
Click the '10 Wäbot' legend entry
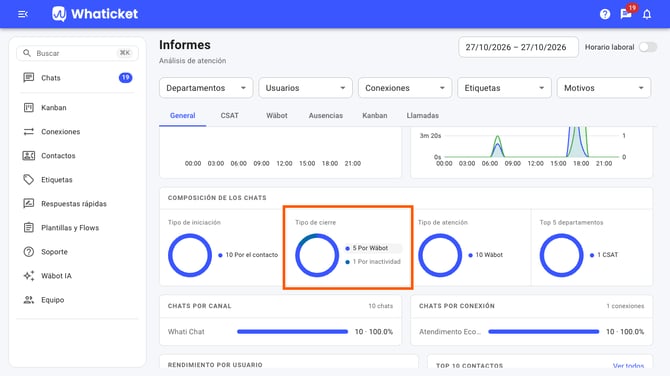click(485, 255)
